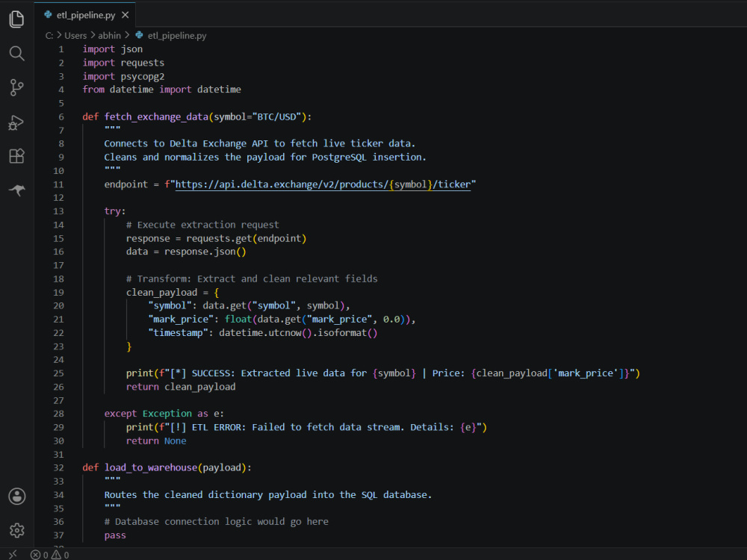747x560 pixels.
Task: Open the Explorer view in the activity bar
Action: click(x=16, y=19)
